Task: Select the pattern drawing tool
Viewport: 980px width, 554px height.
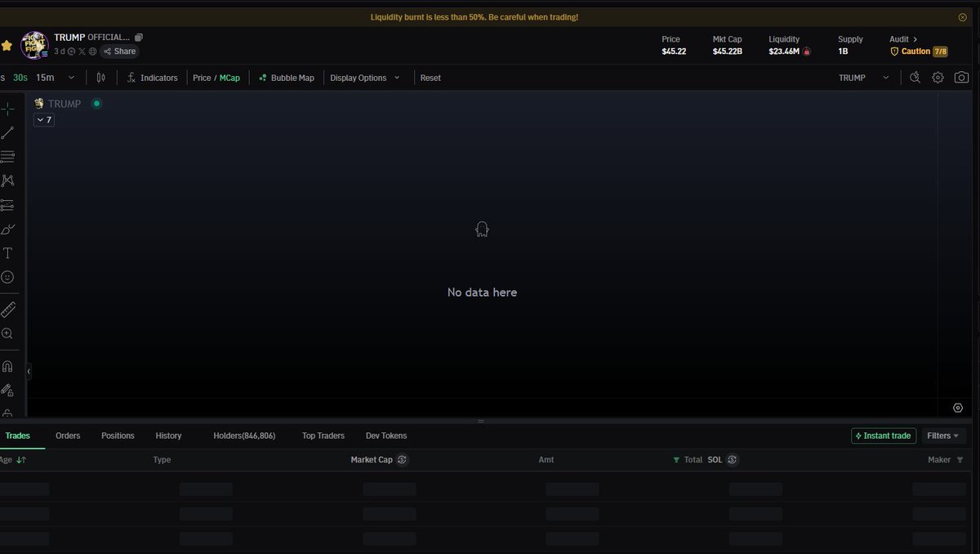Action: click(x=7, y=181)
